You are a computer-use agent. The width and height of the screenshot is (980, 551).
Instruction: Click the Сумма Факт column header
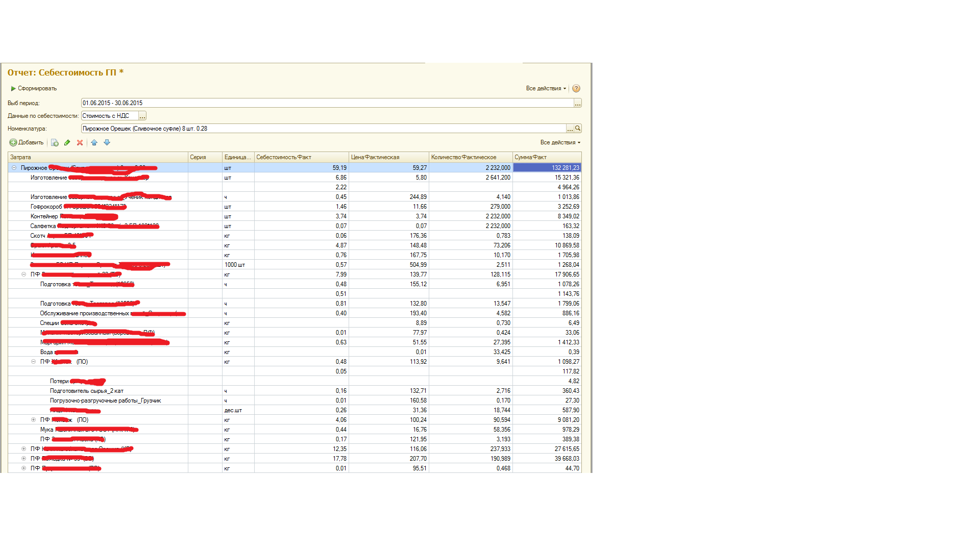click(547, 157)
